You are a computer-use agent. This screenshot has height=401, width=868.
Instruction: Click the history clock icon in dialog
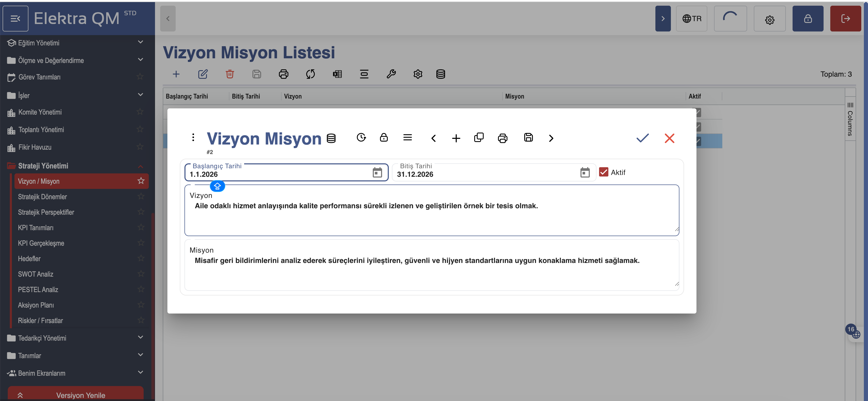coord(361,137)
